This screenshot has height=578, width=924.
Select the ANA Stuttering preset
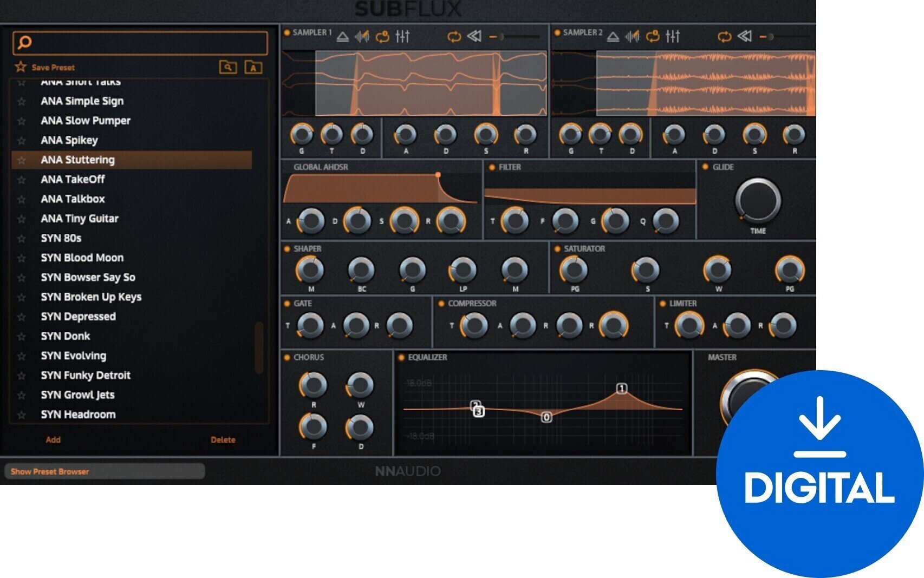pyautogui.click(x=77, y=160)
